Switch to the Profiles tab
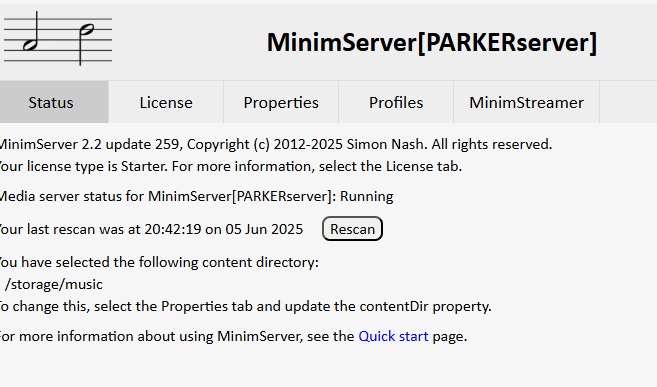 point(396,102)
